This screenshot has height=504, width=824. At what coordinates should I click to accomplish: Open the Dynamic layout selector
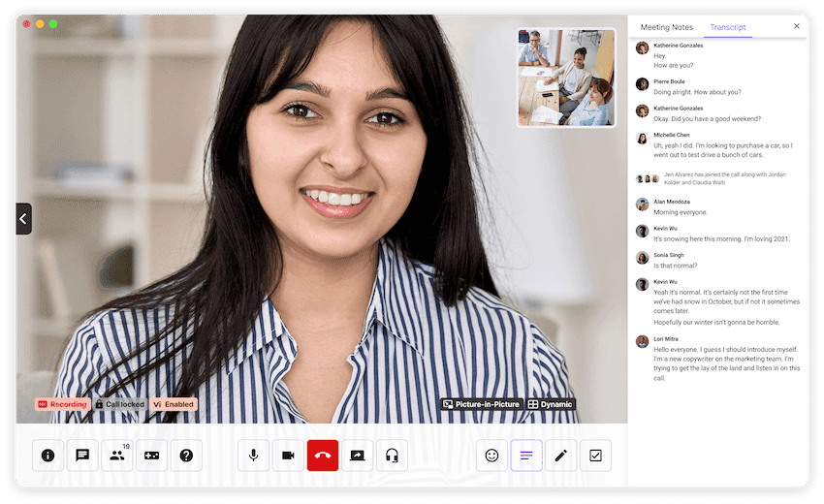(x=551, y=404)
